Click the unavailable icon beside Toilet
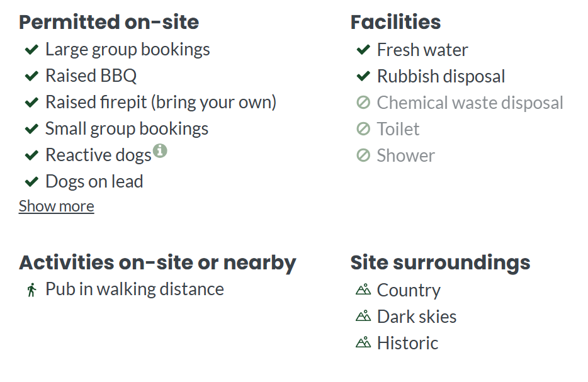 363,129
